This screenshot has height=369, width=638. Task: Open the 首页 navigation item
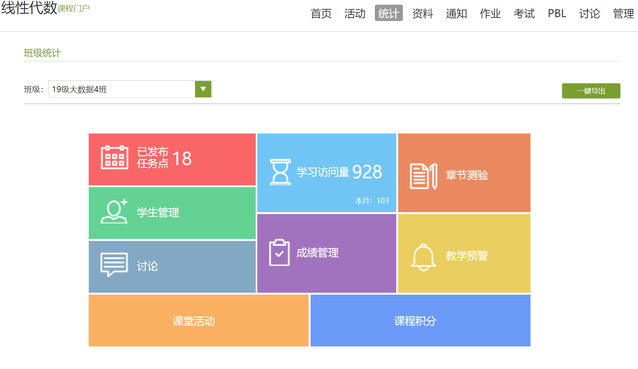click(x=321, y=13)
